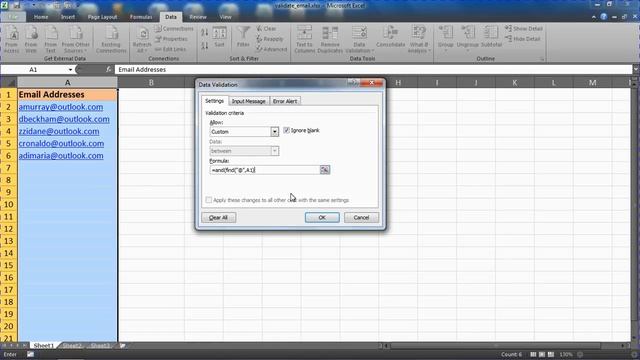
Task: Select column H header
Action: click(398, 82)
